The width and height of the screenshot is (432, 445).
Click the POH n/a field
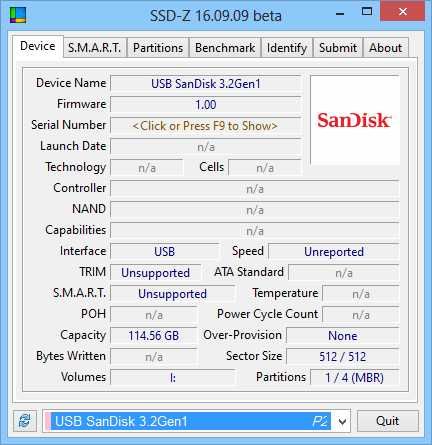click(x=154, y=315)
